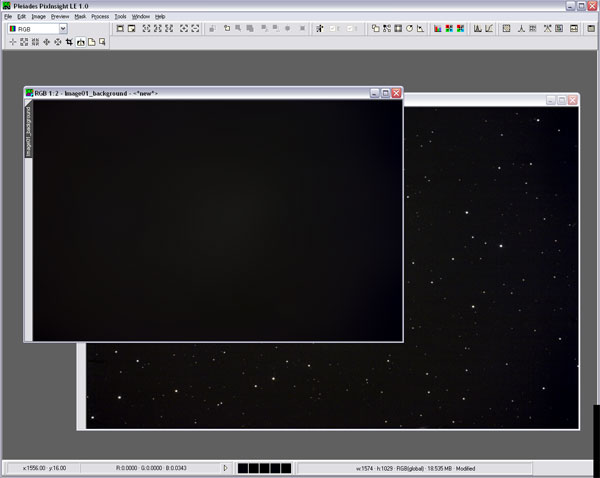Open the Histograms tool icon

pyautogui.click(x=478, y=29)
